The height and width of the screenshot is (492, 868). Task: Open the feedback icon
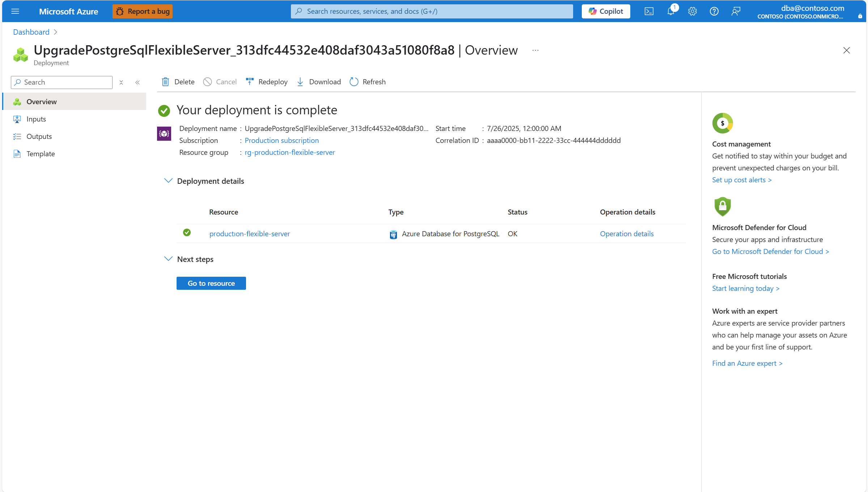(x=736, y=11)
